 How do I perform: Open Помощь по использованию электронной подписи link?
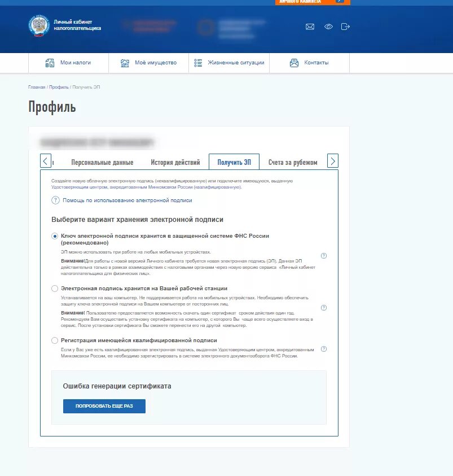127,200
